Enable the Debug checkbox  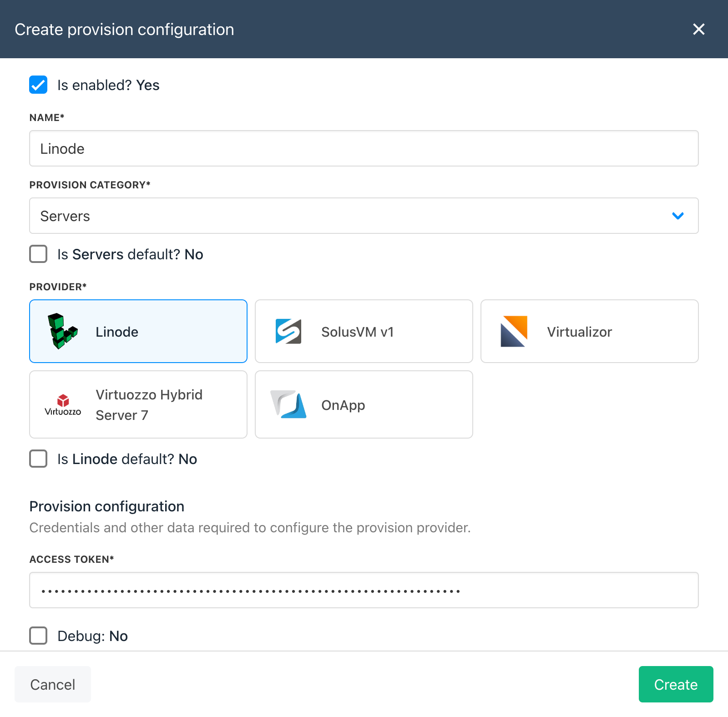click(x=38, y=636)
